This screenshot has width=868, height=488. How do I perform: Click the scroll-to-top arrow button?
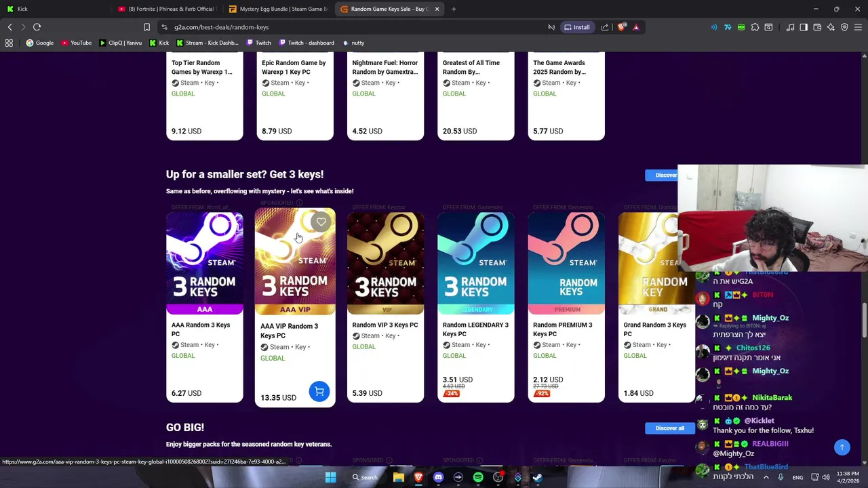click(x=842, y=447)
